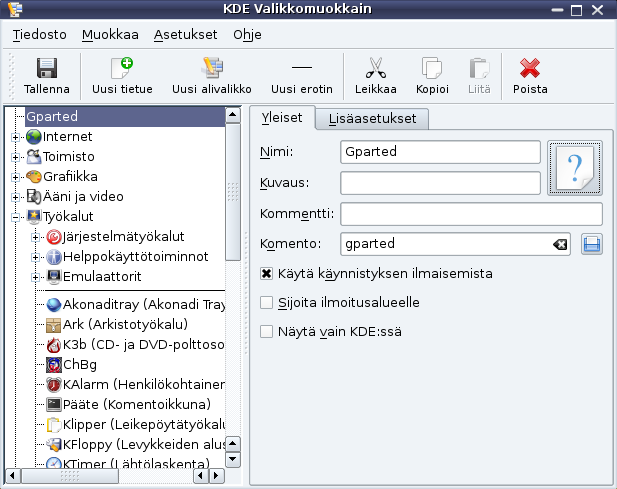This screenshot has height=489, width=617.
Task: Open the Ohje menu
Action: tap(247, 35)
